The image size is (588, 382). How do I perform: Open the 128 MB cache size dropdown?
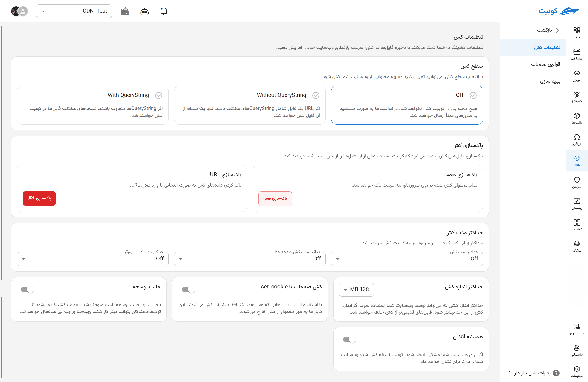pyautogui.click(x=356, y=290)
